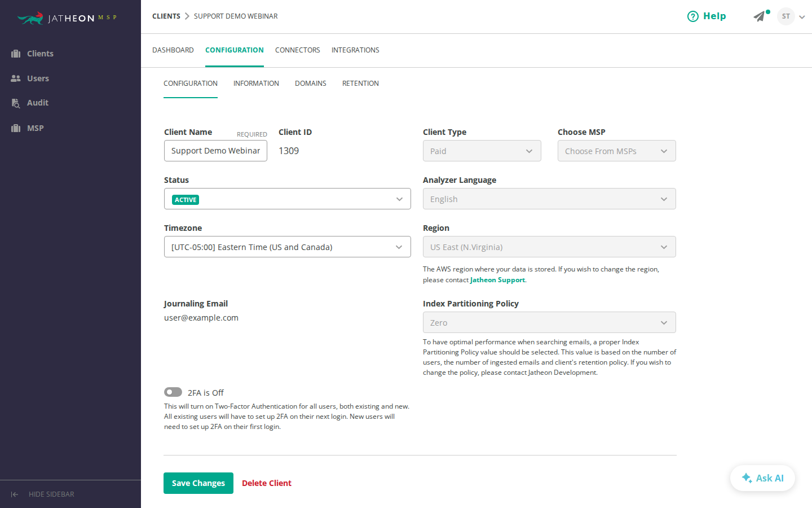Click the Client ID value 1309
Screen dimensions: 812x508
pos(289,151)
